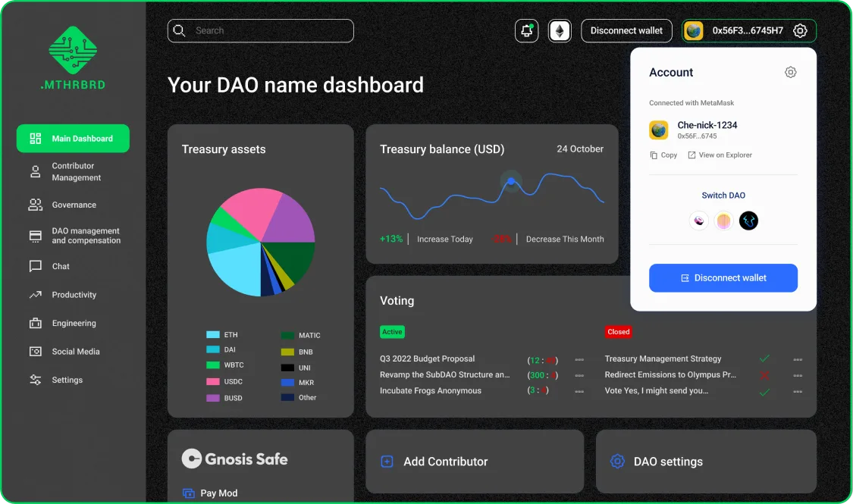Screen dimensions: 853x504
Task: Click the Closed voting tag
Action: (x=619, y=332)
